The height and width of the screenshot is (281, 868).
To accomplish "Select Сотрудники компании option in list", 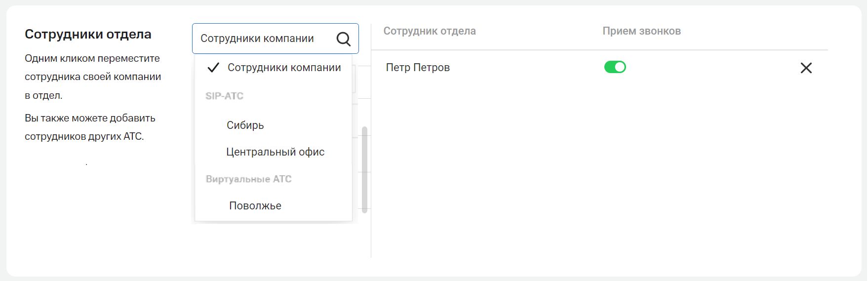I will pos(284,68).
